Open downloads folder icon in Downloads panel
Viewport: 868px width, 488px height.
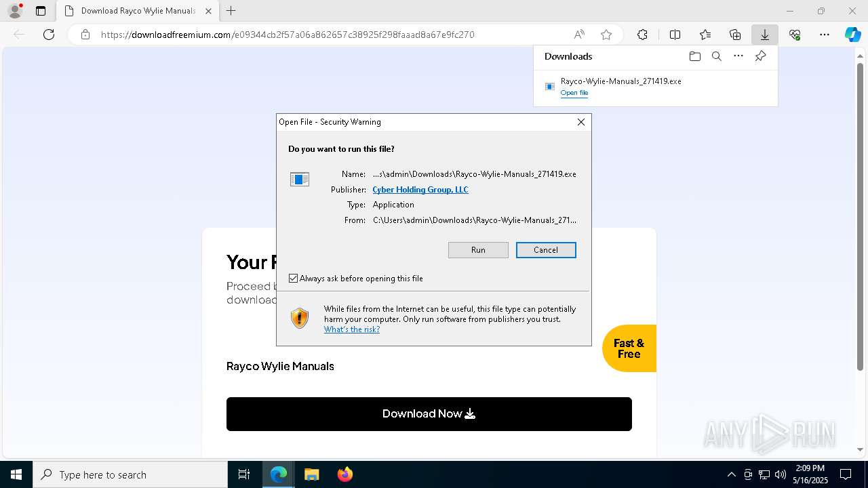tap(694, 56)
